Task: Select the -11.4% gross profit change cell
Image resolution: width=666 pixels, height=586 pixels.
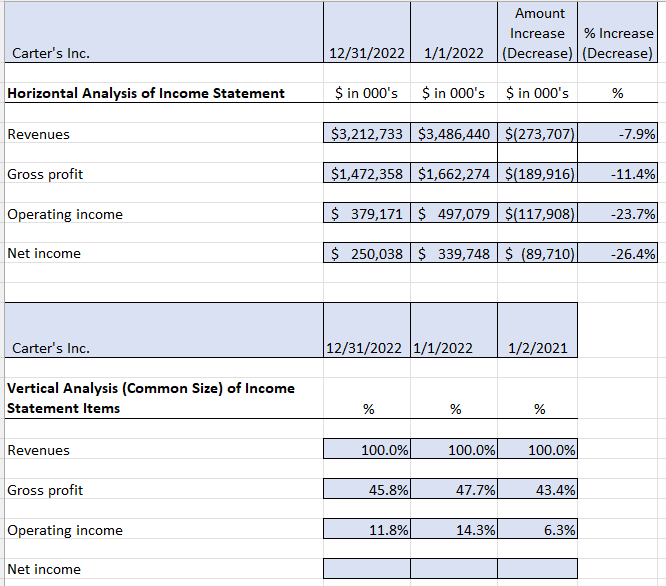Action: pos(617,173)
